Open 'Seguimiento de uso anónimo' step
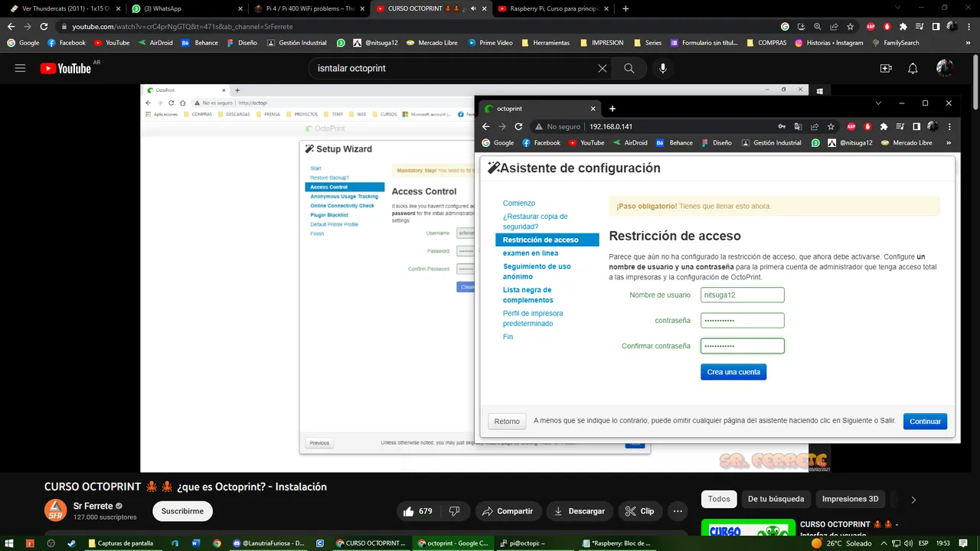The width and height of the screenshot is (980, 551). tap(537, 272)
